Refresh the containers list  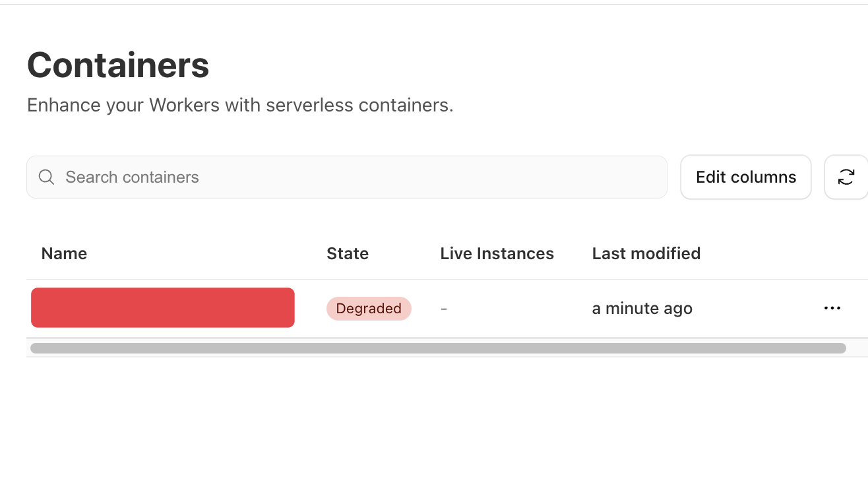(846, 177)
